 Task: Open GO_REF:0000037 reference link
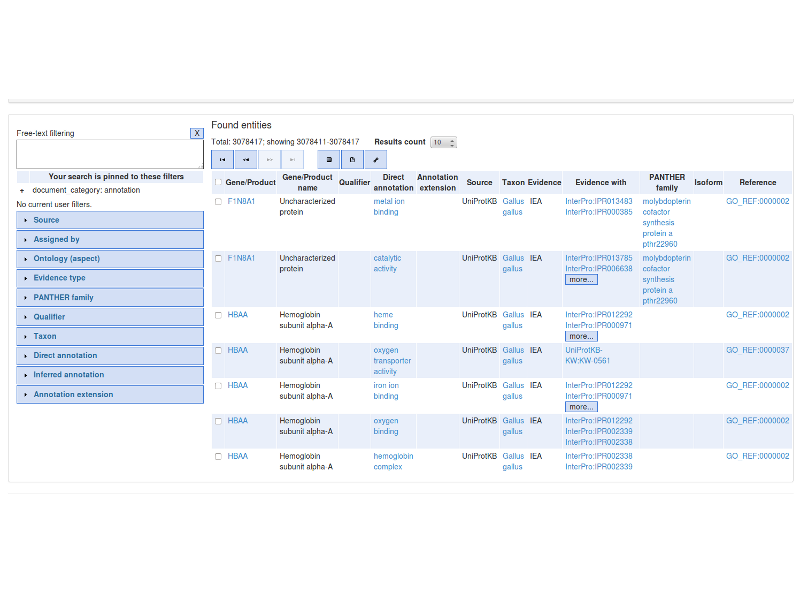(x=757, y=350)
